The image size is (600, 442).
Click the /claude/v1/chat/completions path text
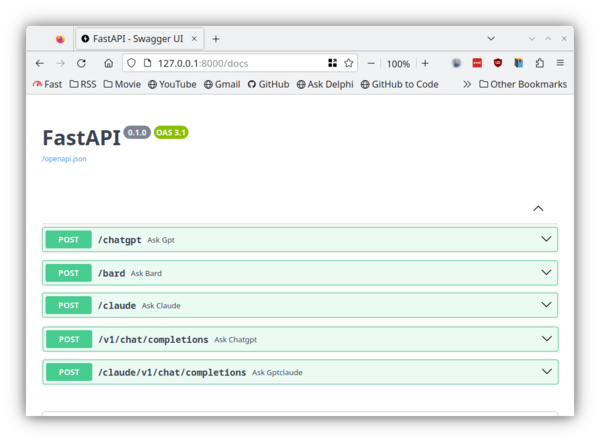(x=172, y=372)
